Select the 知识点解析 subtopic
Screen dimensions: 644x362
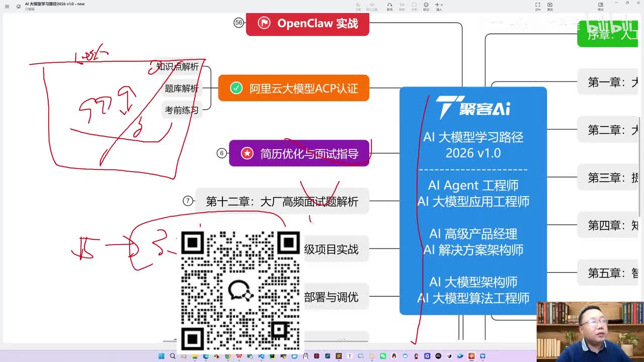(x=177, y=66)
